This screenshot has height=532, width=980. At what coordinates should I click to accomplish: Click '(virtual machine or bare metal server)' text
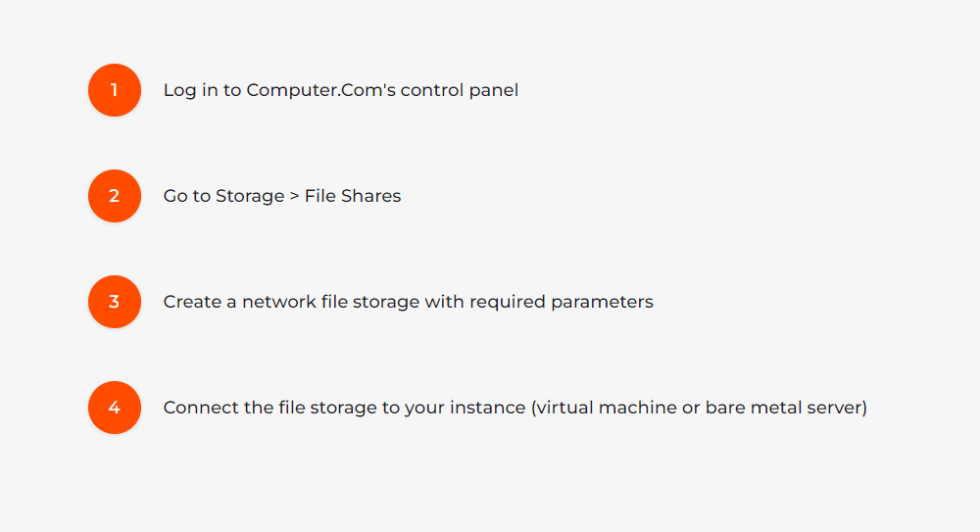(699, 408)
